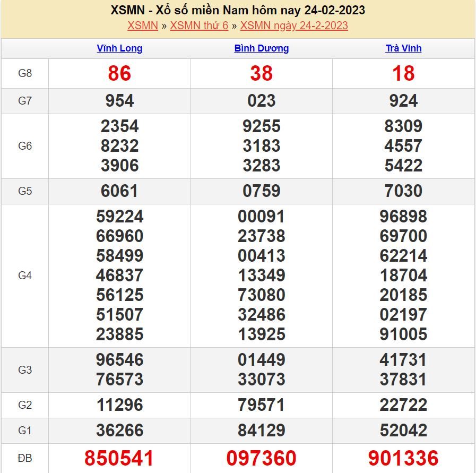This screenshot has height=473, width=476.
Task: Open the XSMN thứ 6 breadcrumb link
Action: 199,25
